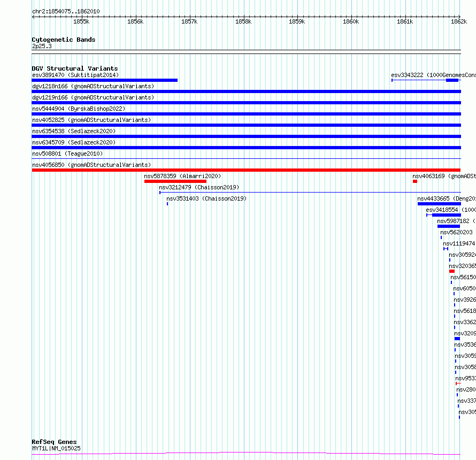The image size is (476, 460).
Task: Select the label starting nsv5618
Action: point(465,311)
